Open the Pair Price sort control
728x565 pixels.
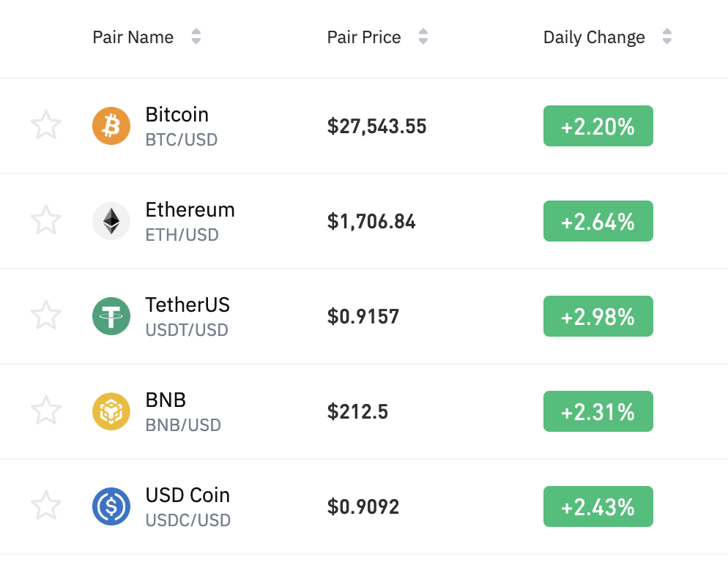pyautogui.click(x=423, y=37)
